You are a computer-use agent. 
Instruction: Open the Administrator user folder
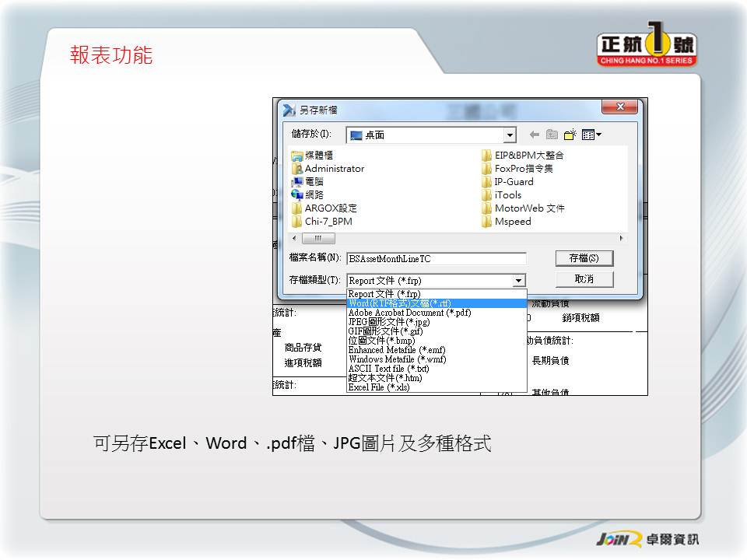click(334, 169)
